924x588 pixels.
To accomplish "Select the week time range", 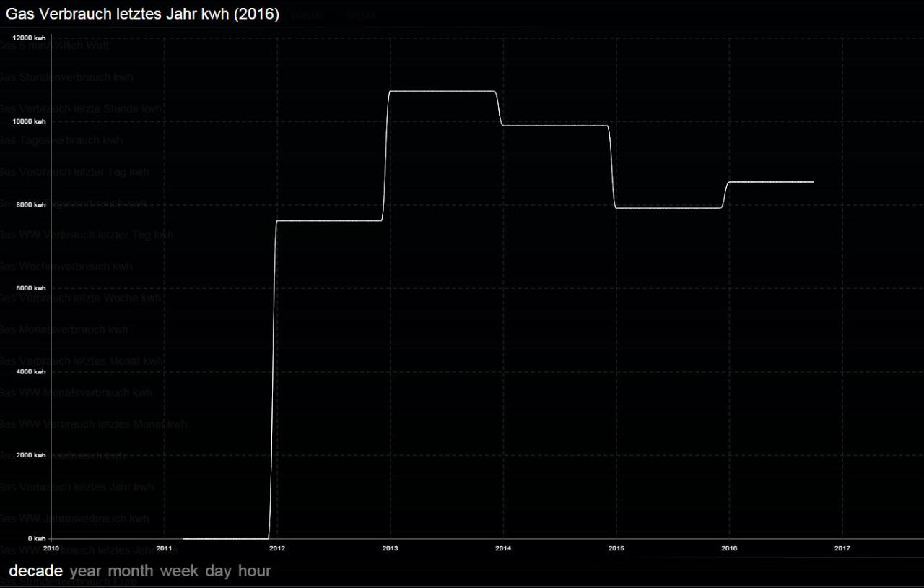I will [x=179, y=571].
